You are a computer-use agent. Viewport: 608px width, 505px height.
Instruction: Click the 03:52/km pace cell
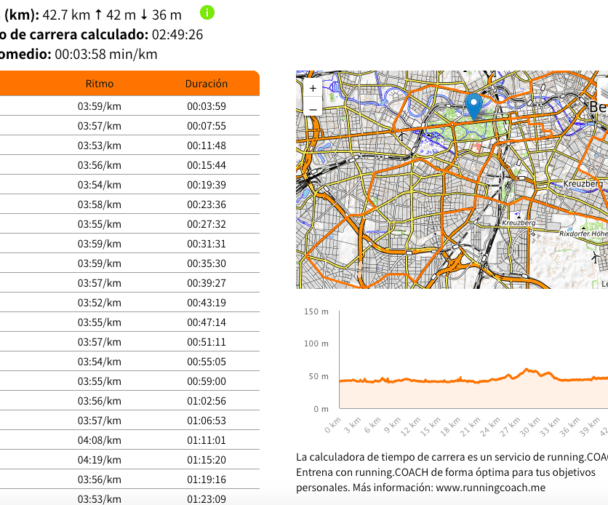pyautogui.click(x=99, y=303)
